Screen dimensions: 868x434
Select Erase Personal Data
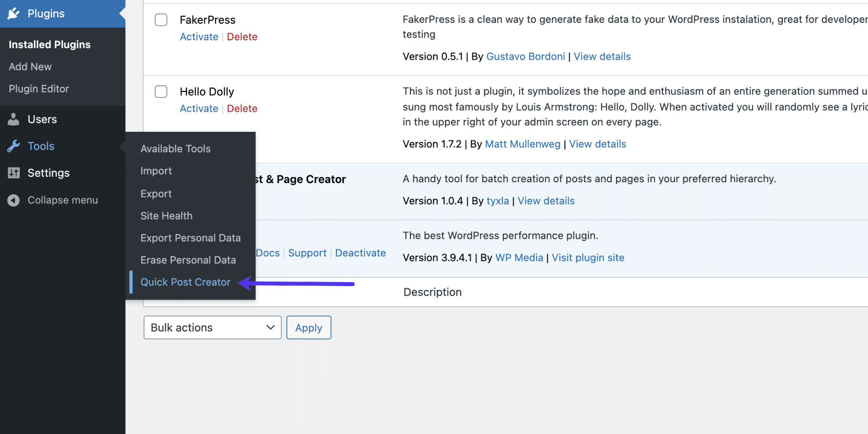188,260
